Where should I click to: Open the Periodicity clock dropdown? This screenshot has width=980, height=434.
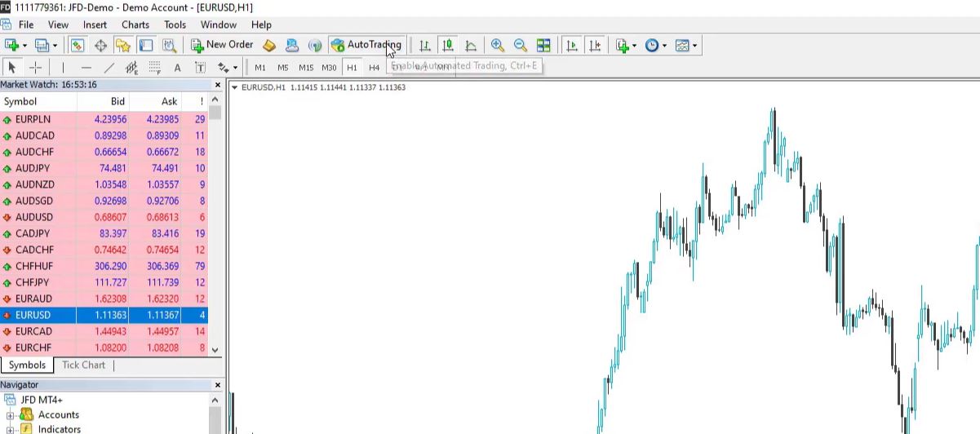click(x=655, y=46)
